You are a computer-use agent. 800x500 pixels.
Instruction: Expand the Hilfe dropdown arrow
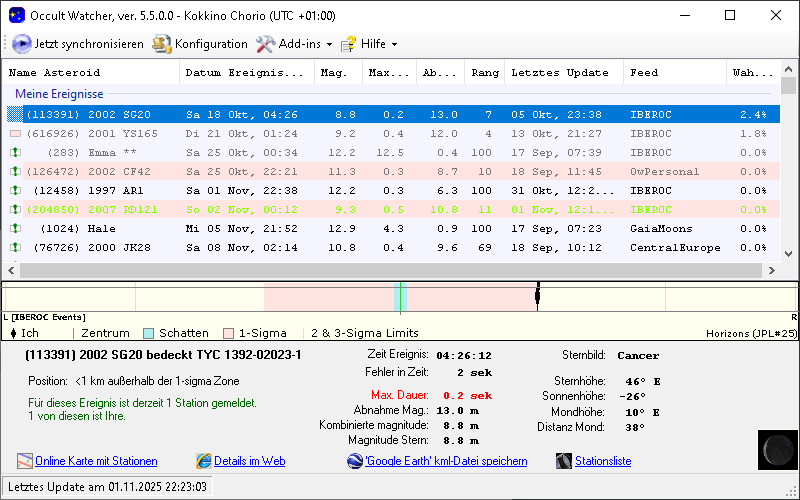[394, 45]
